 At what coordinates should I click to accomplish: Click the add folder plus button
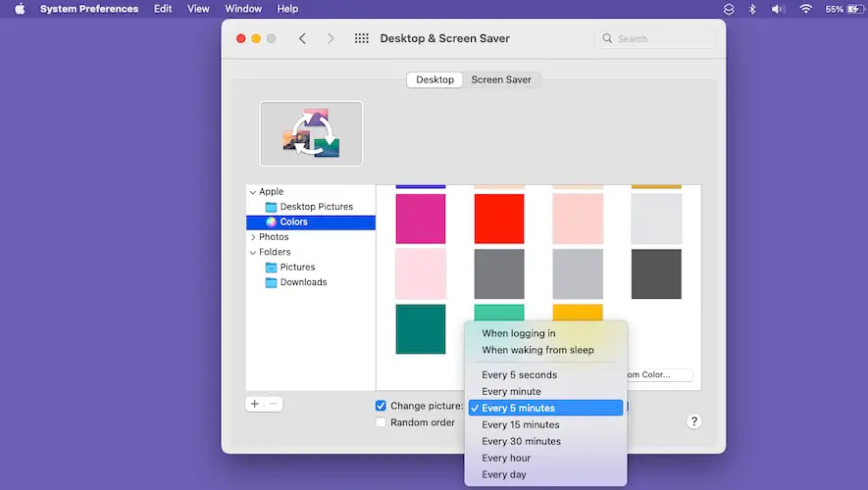255,404
